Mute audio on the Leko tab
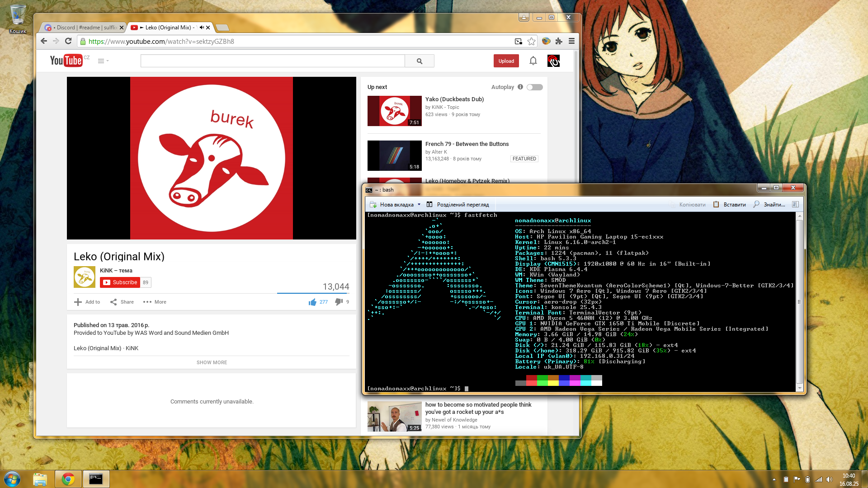Screen dimensions: 868x488 (x=201, y=28)
